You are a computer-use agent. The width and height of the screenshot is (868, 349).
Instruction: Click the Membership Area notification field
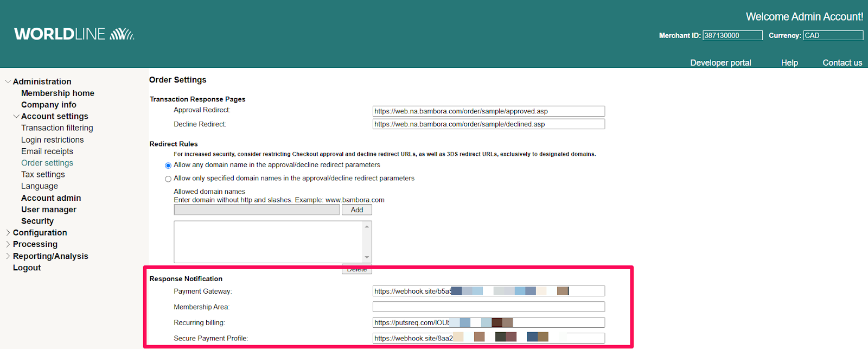489,307
